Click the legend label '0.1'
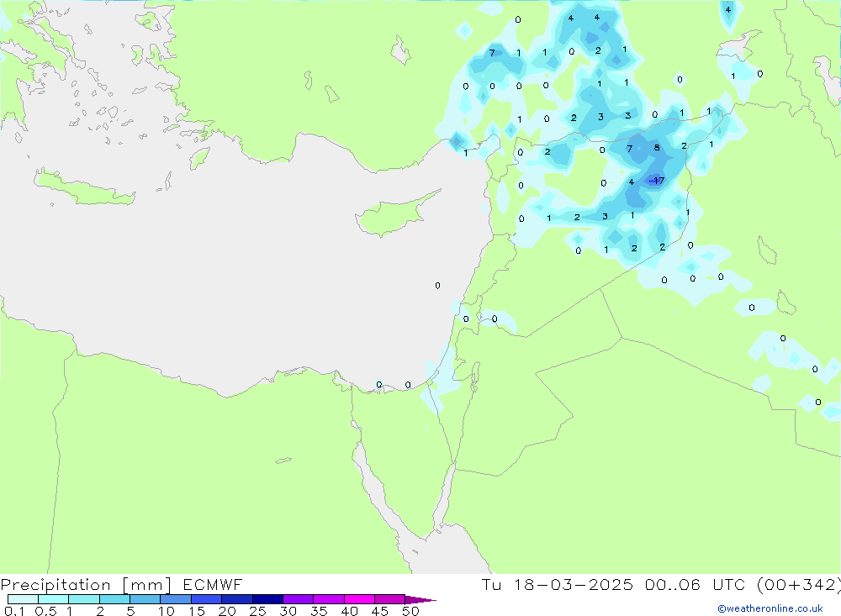This screenshot has height=616, width=841. point(14,611)
